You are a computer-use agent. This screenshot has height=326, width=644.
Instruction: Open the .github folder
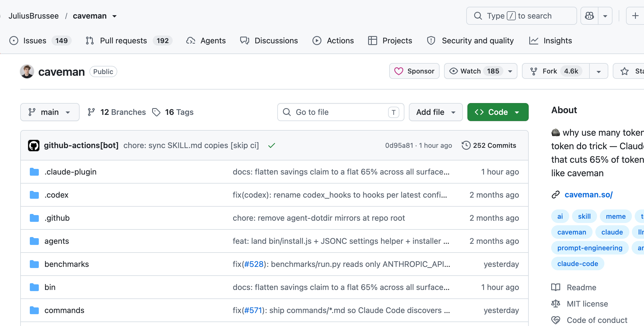[x=57, y=218]
